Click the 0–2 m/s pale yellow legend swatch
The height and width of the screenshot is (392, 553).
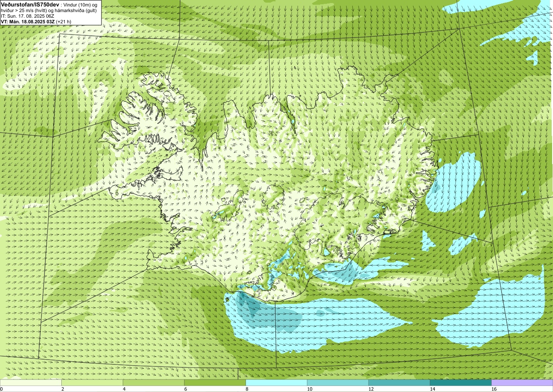tap(31, 383)
